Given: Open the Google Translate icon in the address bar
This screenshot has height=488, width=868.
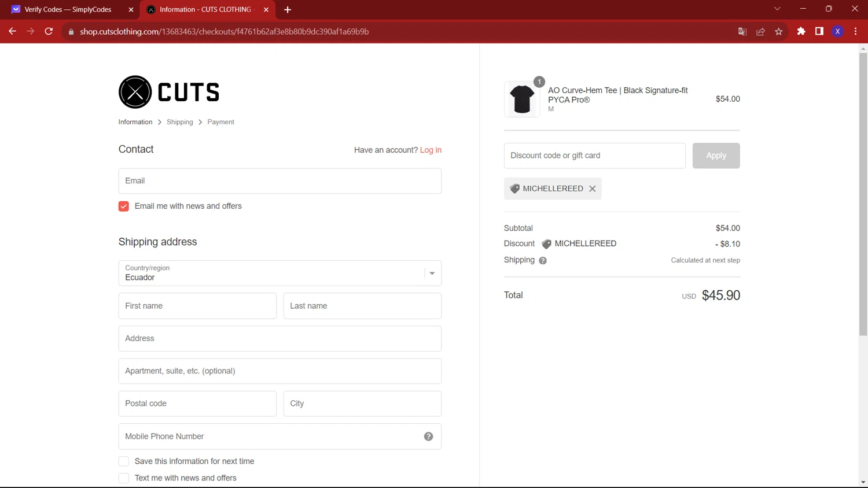Looking at the screenshot, I should 742,32.
